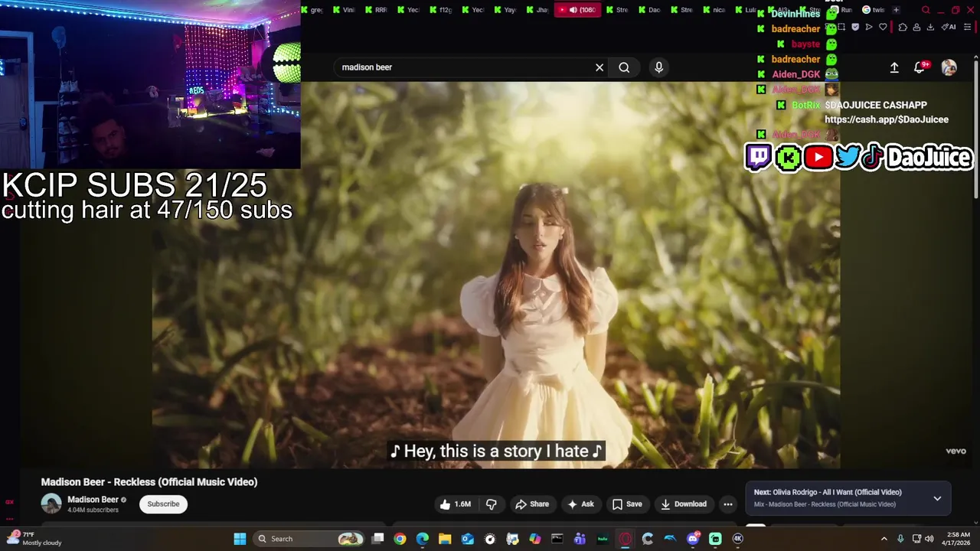Open the YouTube create upload icon
The height and width of the screenshot is (551, 980).
click(893, 67)
